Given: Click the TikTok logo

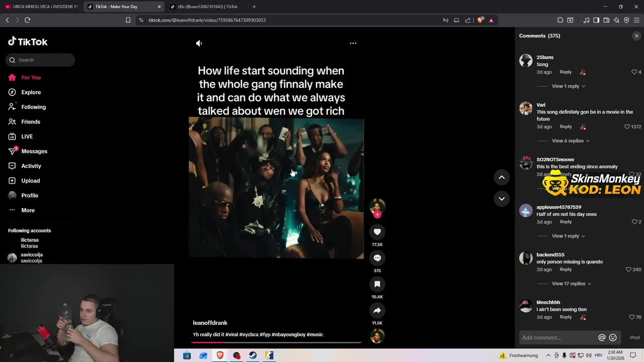Looking at the screenshot, I should (x=28, y=42).
